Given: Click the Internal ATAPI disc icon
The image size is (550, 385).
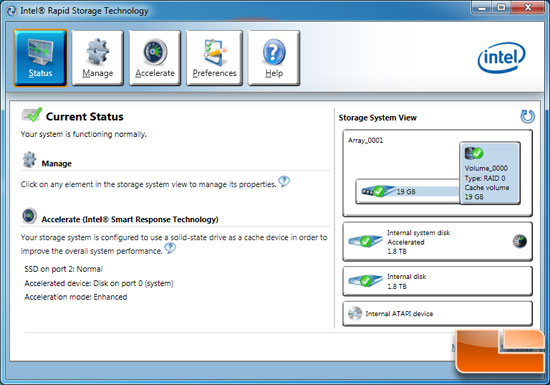Looking at the screenshot, I should [355, 313].
